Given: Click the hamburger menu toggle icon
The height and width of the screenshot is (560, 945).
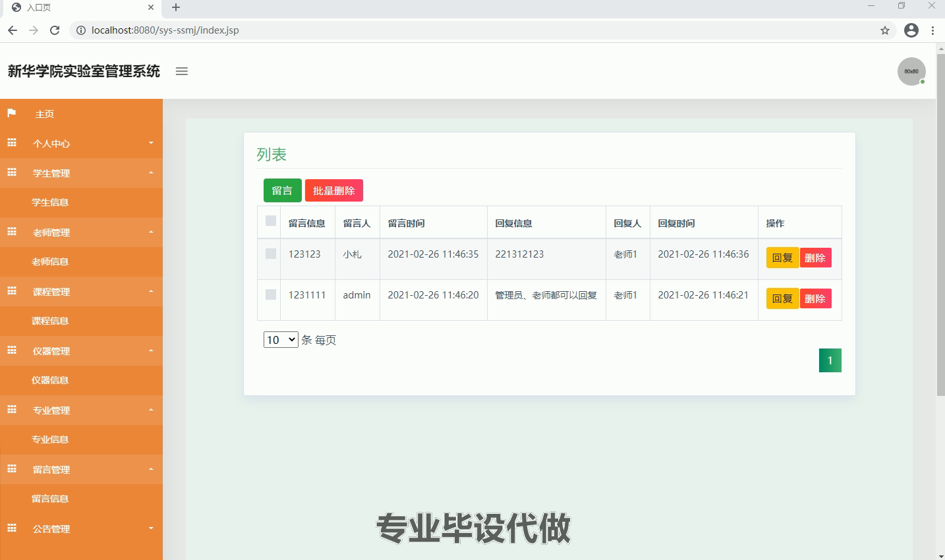Looking at the screenshot, I should pyautogui.click(x=182, y=71).
